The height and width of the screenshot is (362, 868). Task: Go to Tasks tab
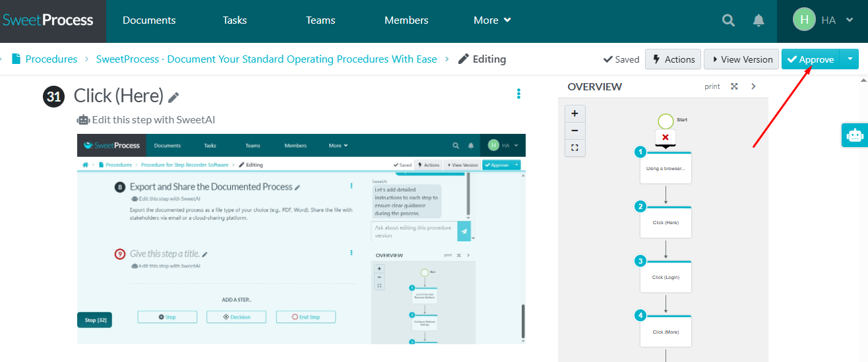click(235, 20)
